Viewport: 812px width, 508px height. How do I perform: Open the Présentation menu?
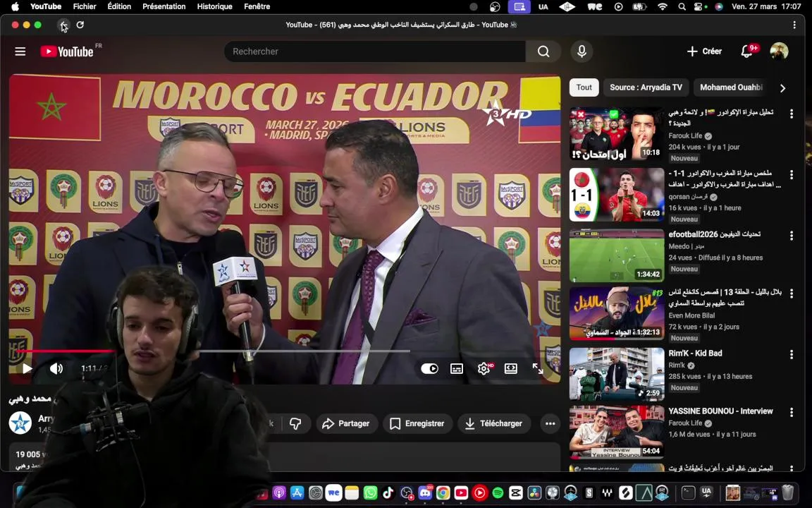[x=164, y=7]
